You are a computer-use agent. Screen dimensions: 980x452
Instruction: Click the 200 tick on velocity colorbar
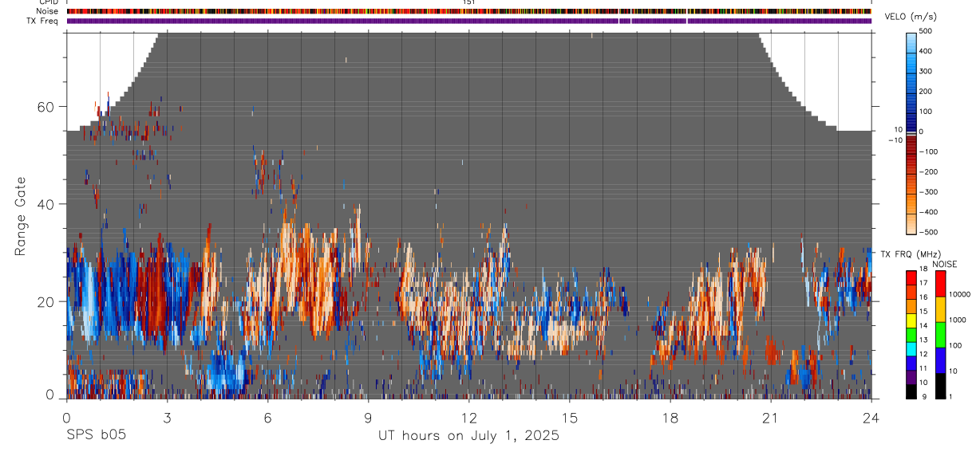click(x=925, y=92)
